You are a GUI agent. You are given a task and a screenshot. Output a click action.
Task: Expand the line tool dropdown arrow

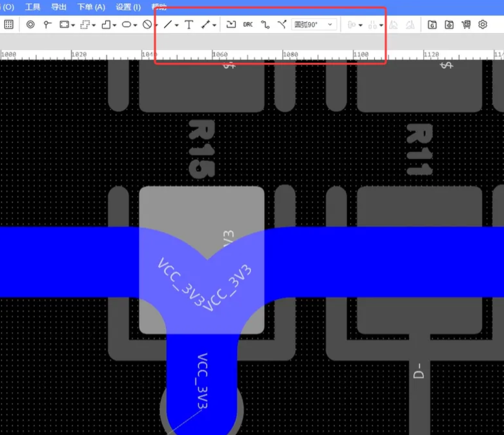tap(177, 25)
